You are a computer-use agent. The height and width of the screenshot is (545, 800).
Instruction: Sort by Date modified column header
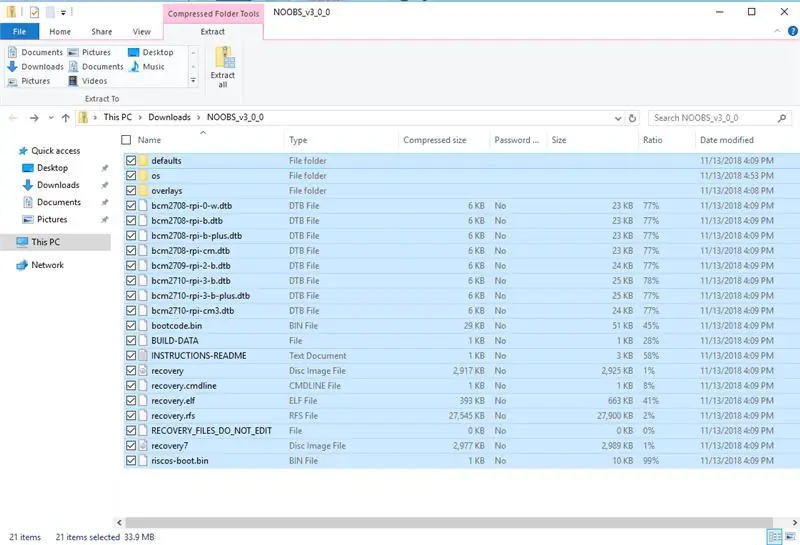(x=727, y=140)
